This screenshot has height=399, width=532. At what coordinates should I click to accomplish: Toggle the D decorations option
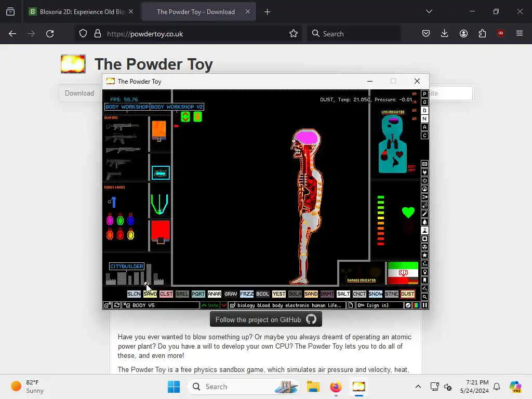(424, 111)
